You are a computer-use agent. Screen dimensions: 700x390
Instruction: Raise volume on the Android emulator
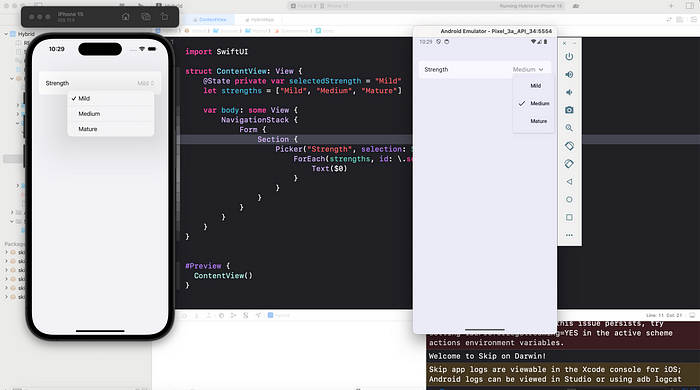[569, 75]
